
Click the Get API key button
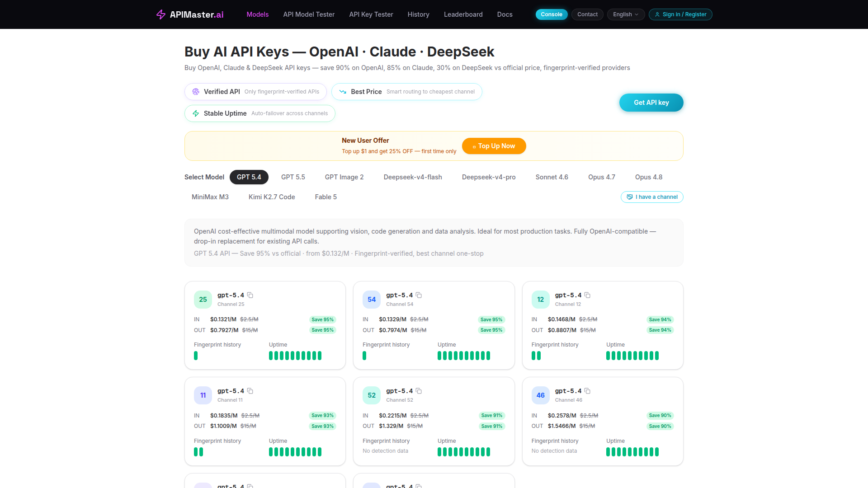[x=651, y=103]
